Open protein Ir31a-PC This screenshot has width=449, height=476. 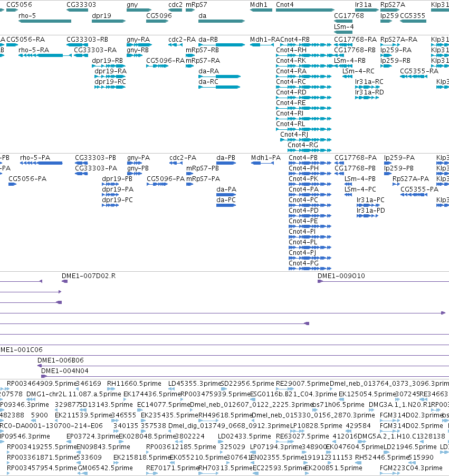(x=370, y=200)
